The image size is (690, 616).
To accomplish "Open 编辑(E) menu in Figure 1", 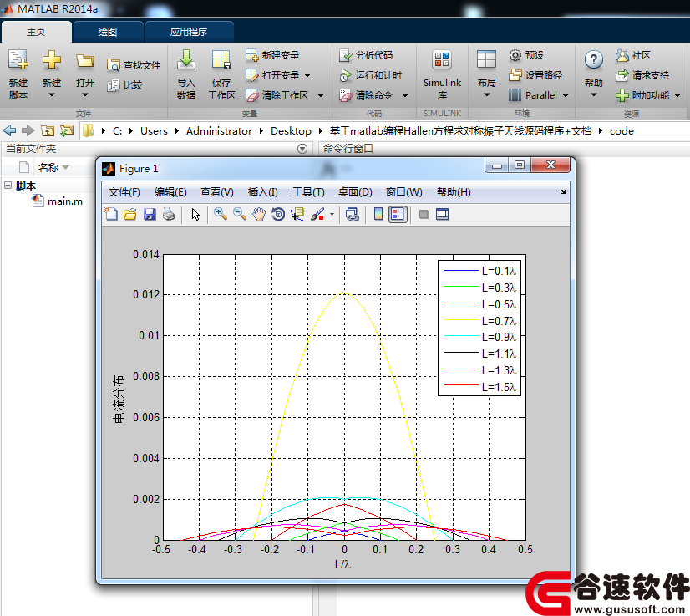I will click(x=170, y=192).
